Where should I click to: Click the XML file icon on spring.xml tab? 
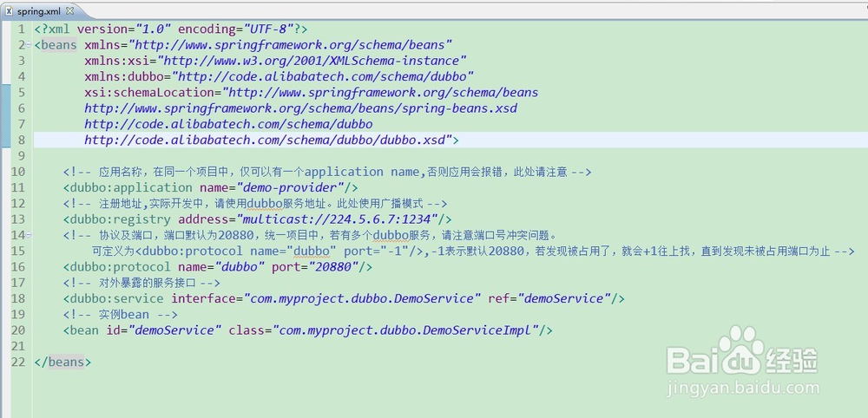[9, 10]
